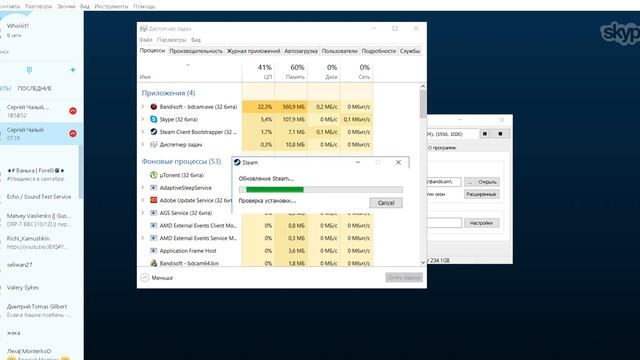Click the Расширенные button in Bandicam
The image size is (640, 360).
point(481,194)
